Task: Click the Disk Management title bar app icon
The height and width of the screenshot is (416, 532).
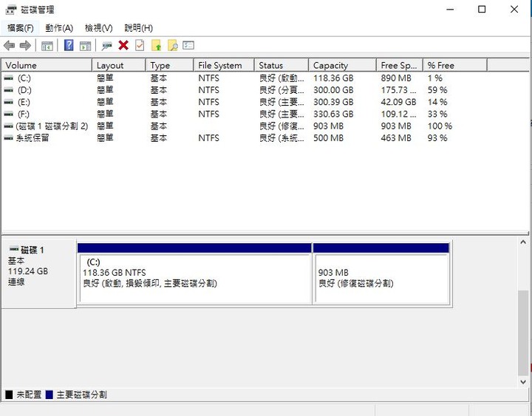Action: point(11,10)
